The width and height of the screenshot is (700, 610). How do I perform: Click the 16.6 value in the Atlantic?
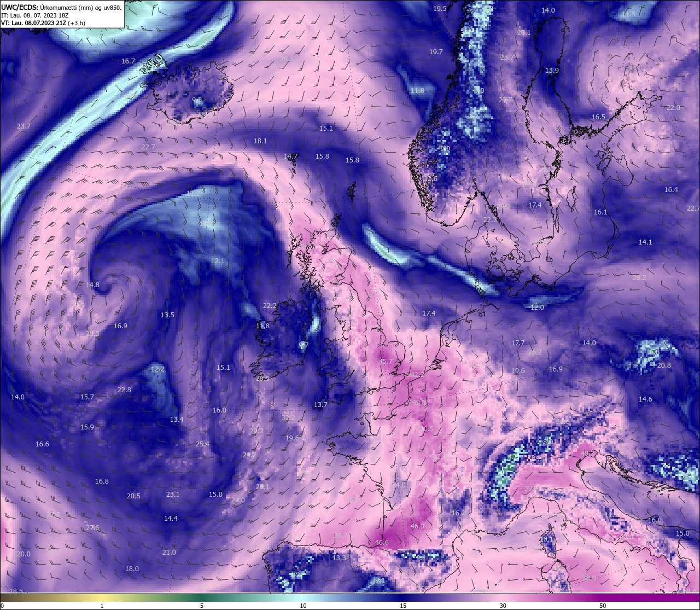pyautogui.click(x=42, y=444)
